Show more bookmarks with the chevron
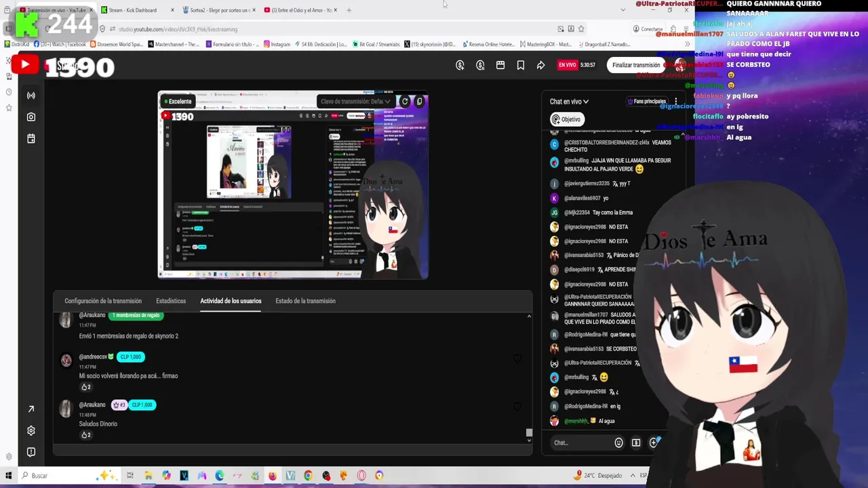868x488 pixels. pos(687,44)
